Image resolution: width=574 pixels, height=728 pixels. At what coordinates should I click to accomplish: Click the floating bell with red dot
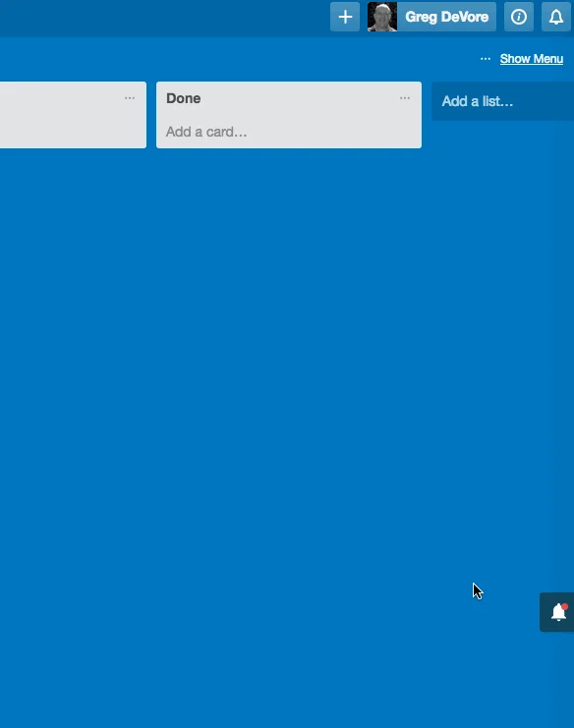(x=557, y=612)
